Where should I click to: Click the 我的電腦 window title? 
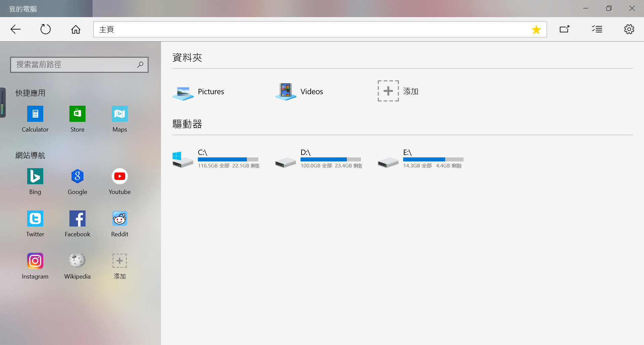click(x=23, y=9)
